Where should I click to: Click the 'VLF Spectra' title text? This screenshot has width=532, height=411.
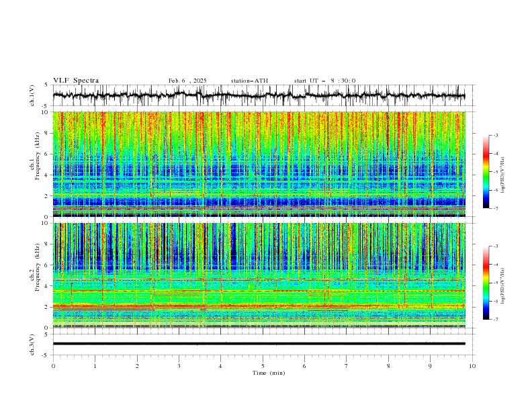76,81
